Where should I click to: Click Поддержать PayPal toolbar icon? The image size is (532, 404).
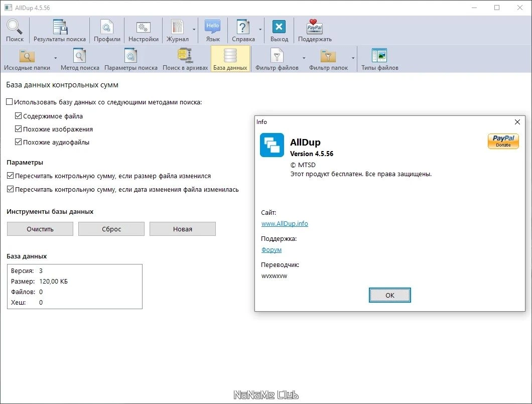(315, 27)
